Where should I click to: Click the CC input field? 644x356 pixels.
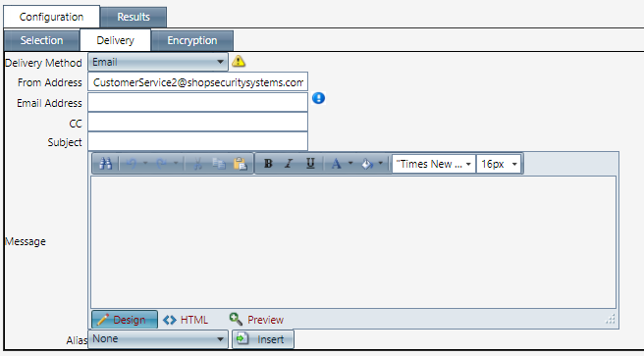(197, 123)
